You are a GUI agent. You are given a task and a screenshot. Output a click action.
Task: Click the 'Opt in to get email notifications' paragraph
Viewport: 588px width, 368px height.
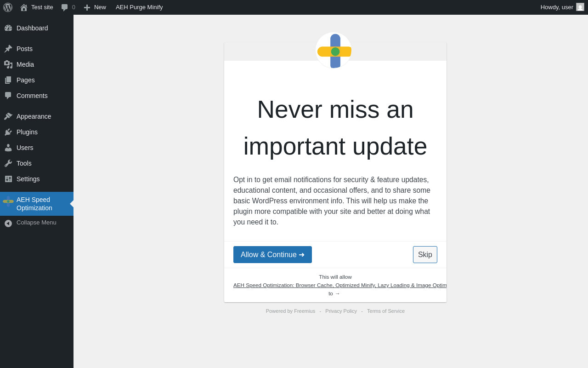(334, 201)
